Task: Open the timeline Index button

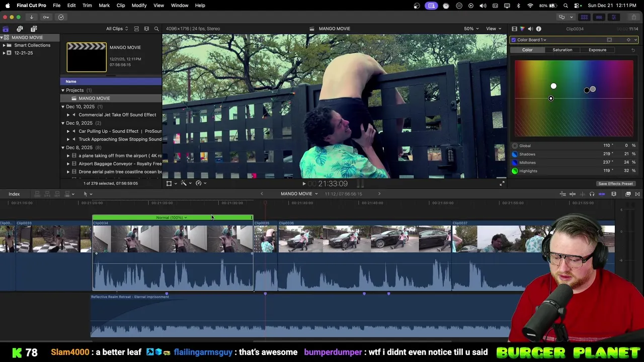Action: 14,194
